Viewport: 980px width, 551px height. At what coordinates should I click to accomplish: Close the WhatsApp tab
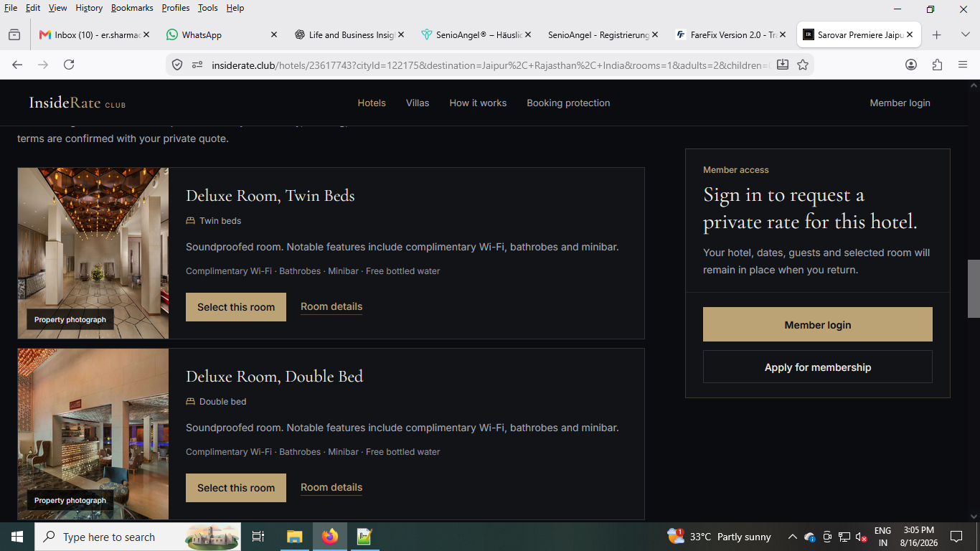[274, 34]
